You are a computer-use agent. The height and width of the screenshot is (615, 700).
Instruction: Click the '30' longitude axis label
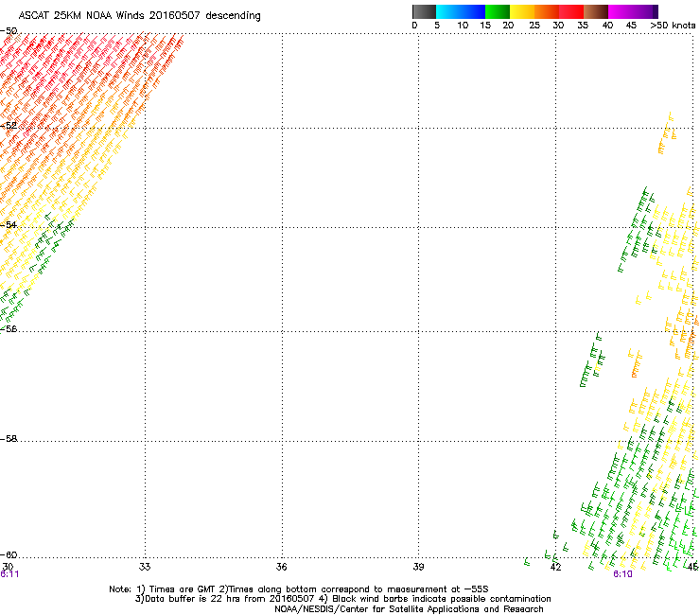(8, 567)
